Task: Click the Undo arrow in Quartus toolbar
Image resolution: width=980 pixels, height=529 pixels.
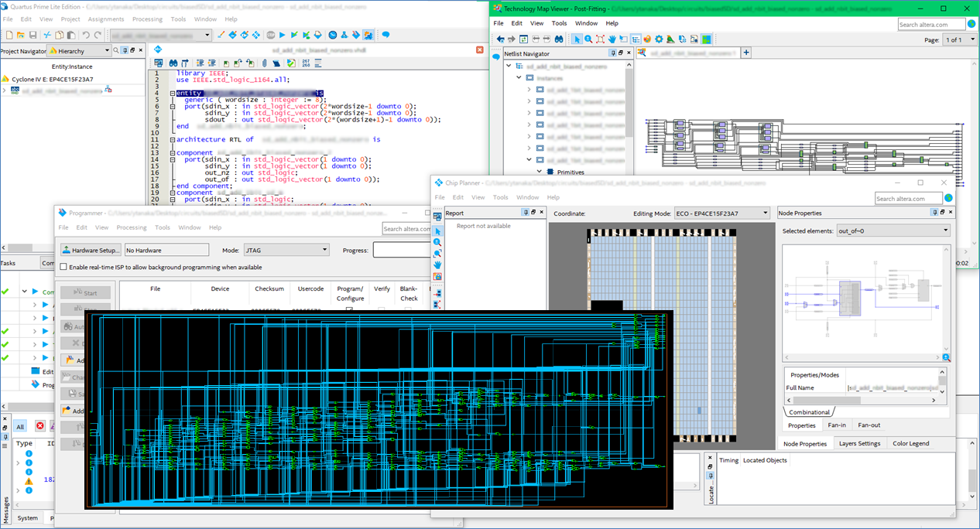Action: tap(86, 35)
